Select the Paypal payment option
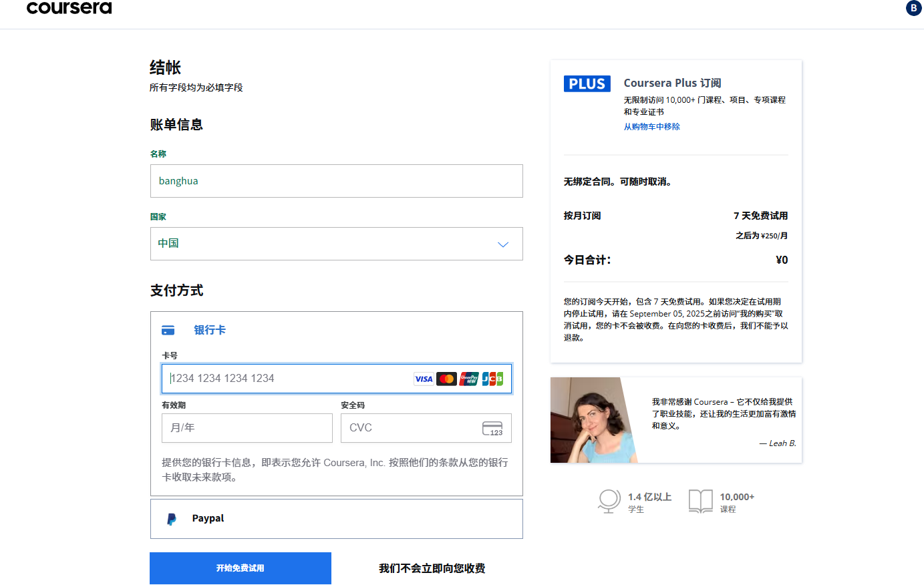 point(337,519)
